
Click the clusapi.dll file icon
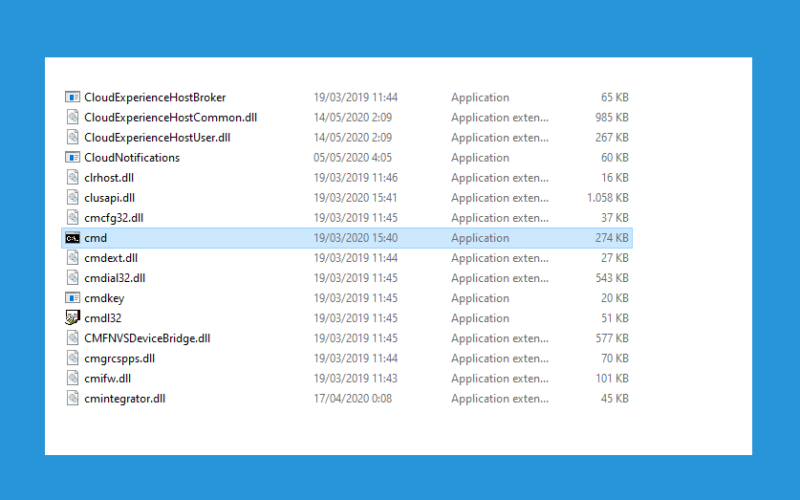(x=72, y=197)
